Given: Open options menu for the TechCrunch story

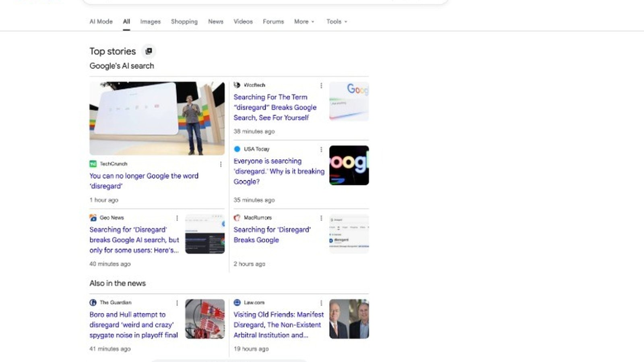Looking at the screenshot, I should (x=221, y=164).
